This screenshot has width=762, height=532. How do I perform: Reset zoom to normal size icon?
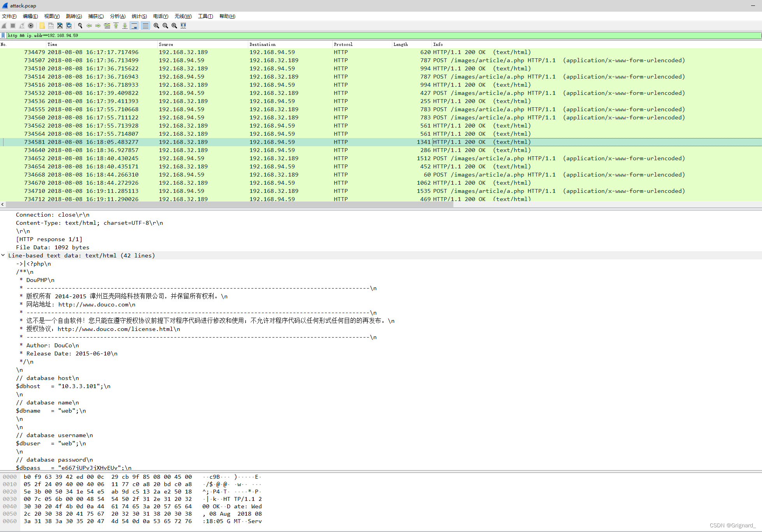pos(174,26)
